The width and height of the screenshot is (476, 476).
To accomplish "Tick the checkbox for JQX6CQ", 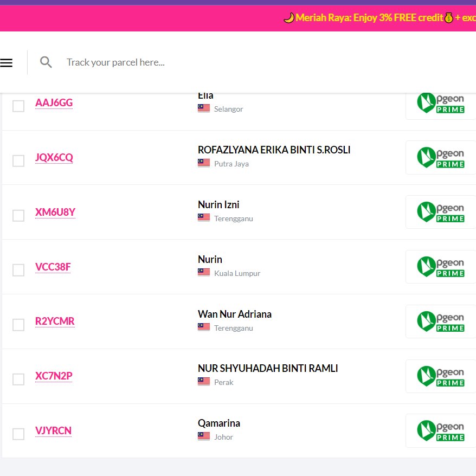I will point(18,161).
